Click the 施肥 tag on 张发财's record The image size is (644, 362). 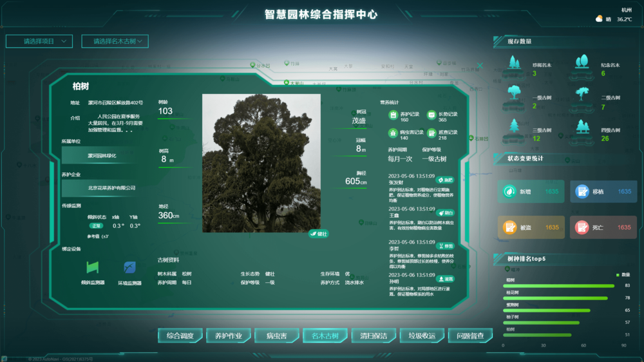[445, 180]
